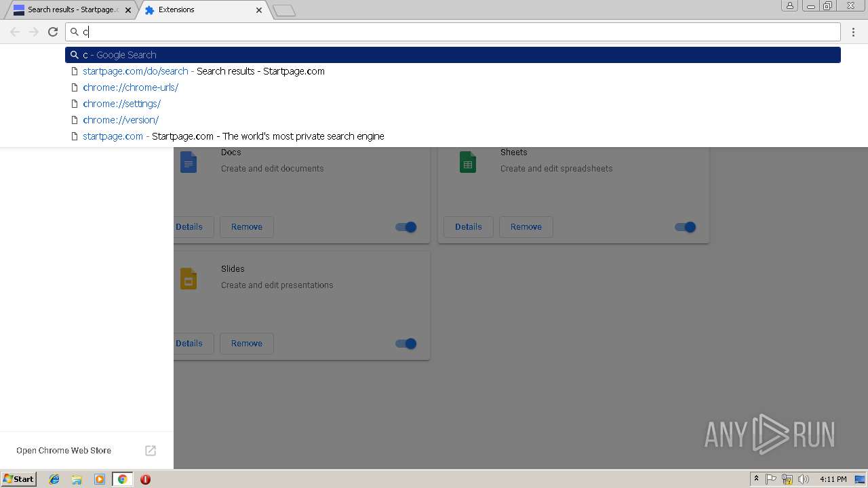Reload the page with refresh icon
Screen dimensions: 868x488
53,32
